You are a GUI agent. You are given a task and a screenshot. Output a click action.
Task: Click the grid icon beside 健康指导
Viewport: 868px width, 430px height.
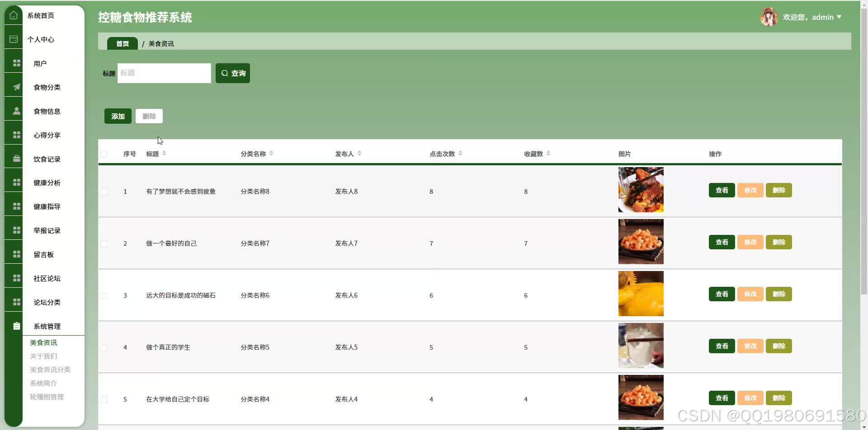pyautogui.click(x=17, y=206)
